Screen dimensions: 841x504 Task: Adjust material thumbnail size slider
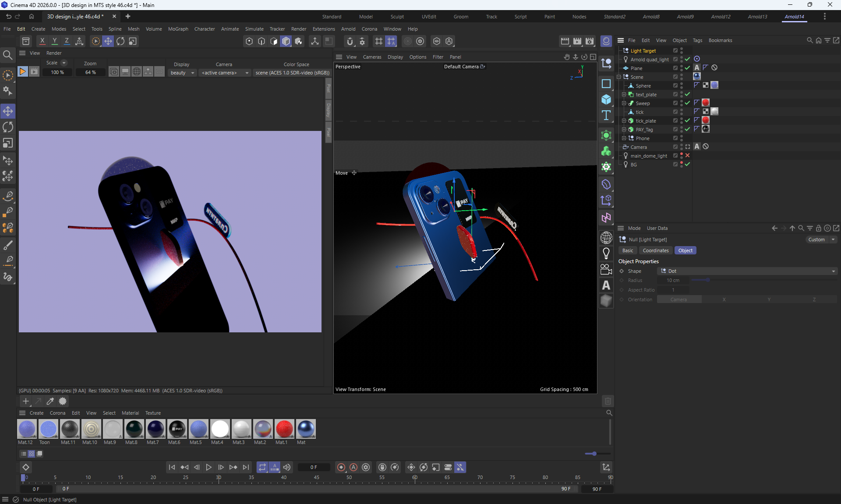point(594,454)
